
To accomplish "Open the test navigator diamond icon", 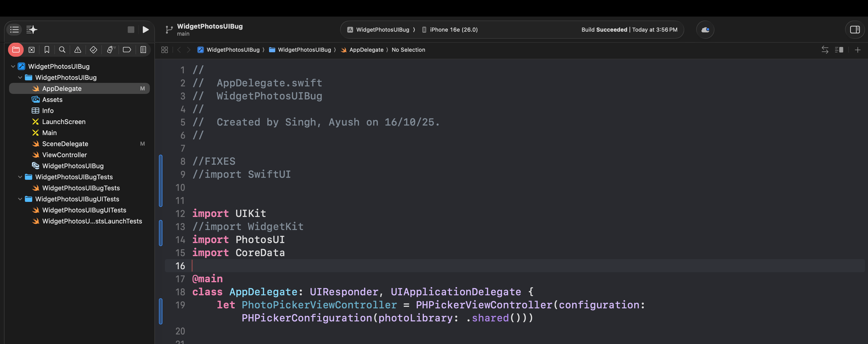I will (93, 50).
